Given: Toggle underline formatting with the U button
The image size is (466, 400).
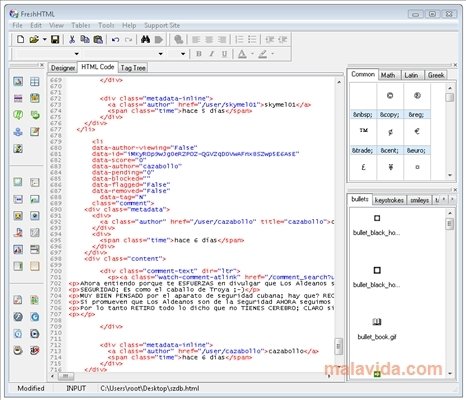Looking at the screenshot, I should 225,54.
